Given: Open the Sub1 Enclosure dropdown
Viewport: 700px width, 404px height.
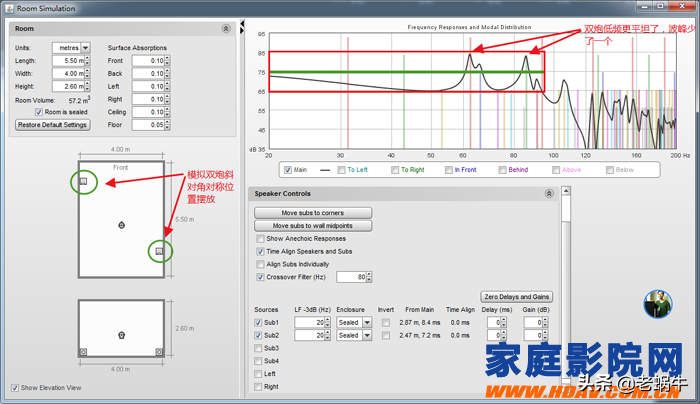Looking at the screenshot, I should click(367, 323).
